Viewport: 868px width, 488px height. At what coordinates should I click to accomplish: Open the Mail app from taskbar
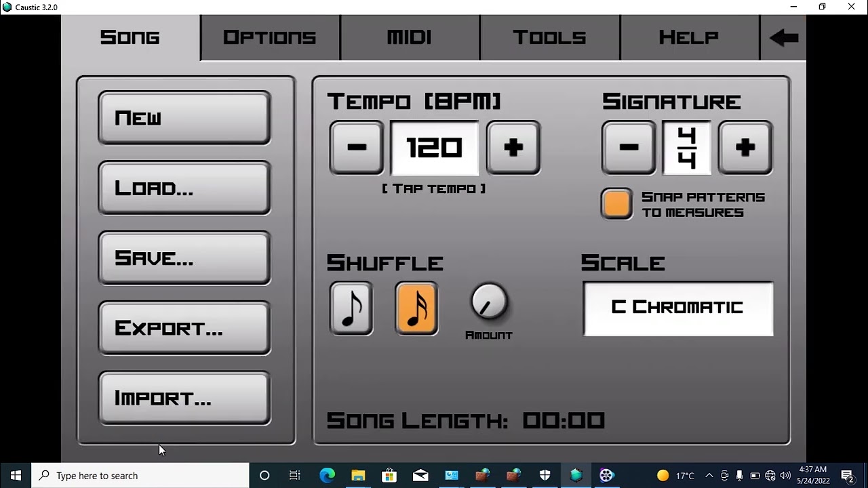pos(420,475)
